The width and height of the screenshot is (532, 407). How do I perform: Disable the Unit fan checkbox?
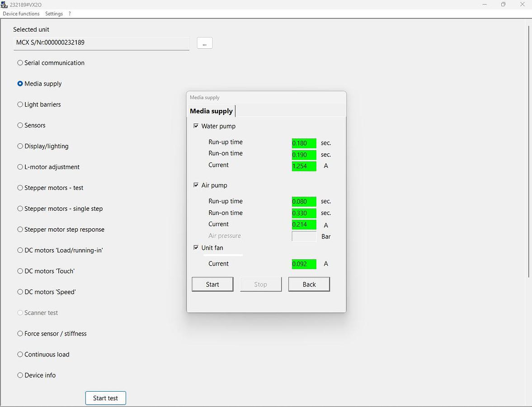[196, 247]
